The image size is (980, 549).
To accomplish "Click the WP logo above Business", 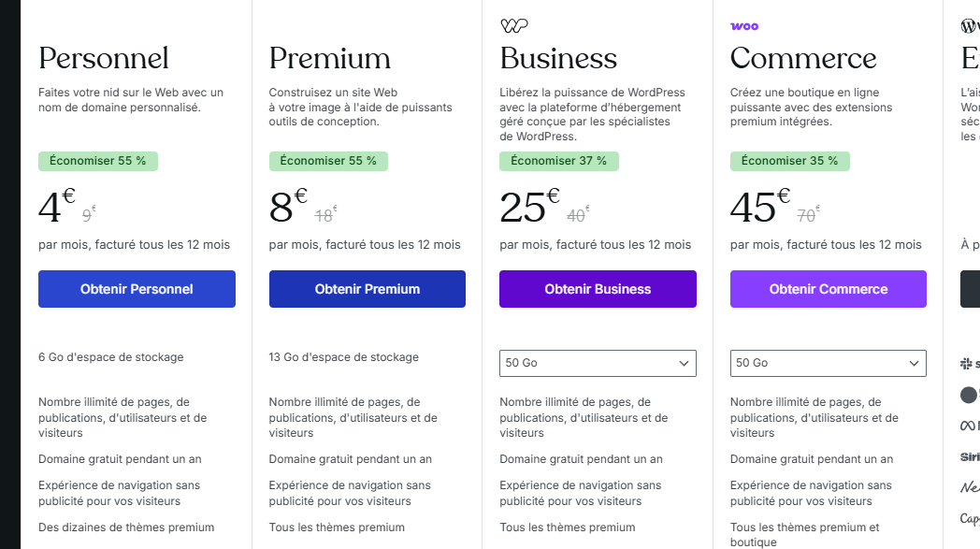I will [x=514, y=26].
